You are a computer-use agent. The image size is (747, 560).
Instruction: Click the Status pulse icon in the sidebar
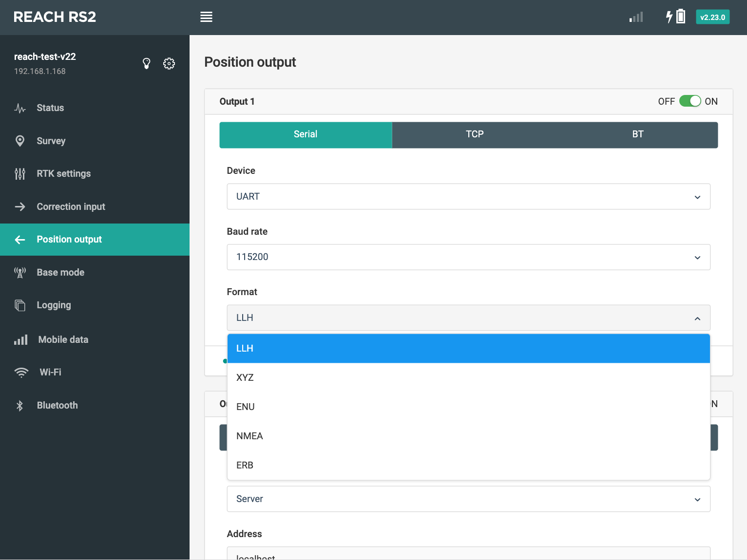click(x=20, y=108)
